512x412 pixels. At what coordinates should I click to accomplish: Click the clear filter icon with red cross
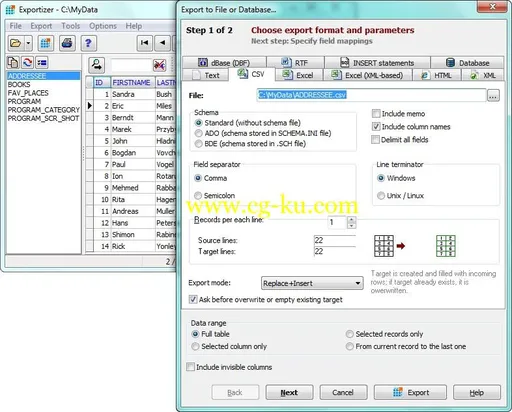pos(160,65)
